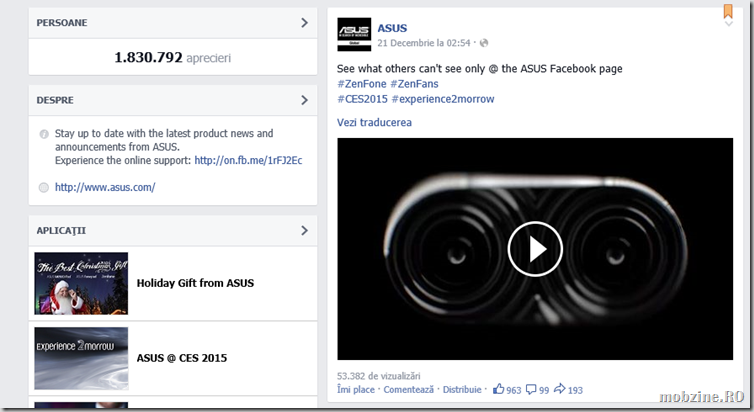Image resolution: width=754 pixels, height=412 pixels.
Task: Click Distribuie to share the post
Action: point(462,389)
